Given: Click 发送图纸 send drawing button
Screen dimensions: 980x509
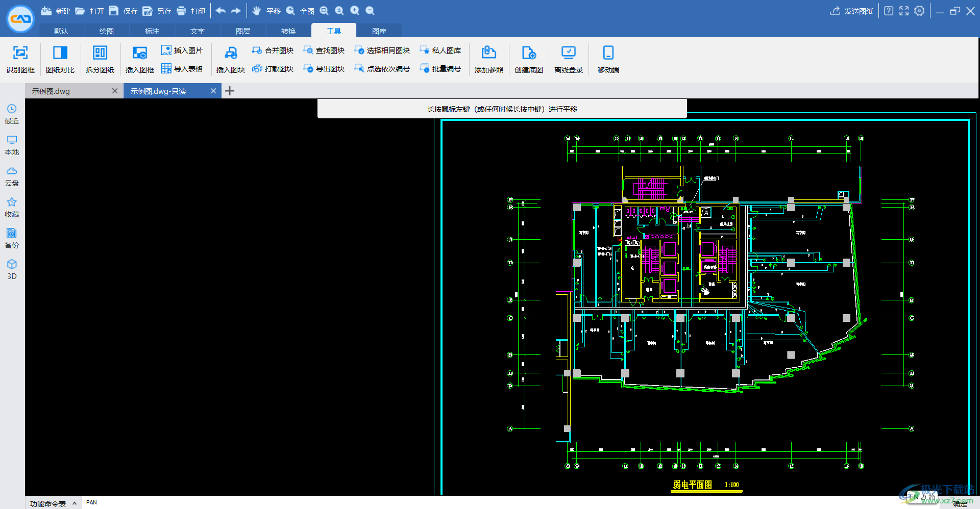Looking at the screenshot, I should pos(851,11).
